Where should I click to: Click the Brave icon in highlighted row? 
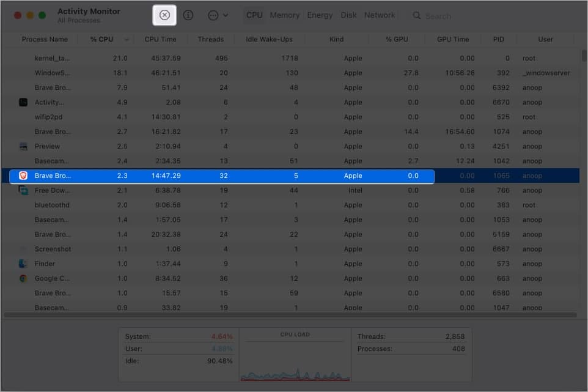coord(23,176)
